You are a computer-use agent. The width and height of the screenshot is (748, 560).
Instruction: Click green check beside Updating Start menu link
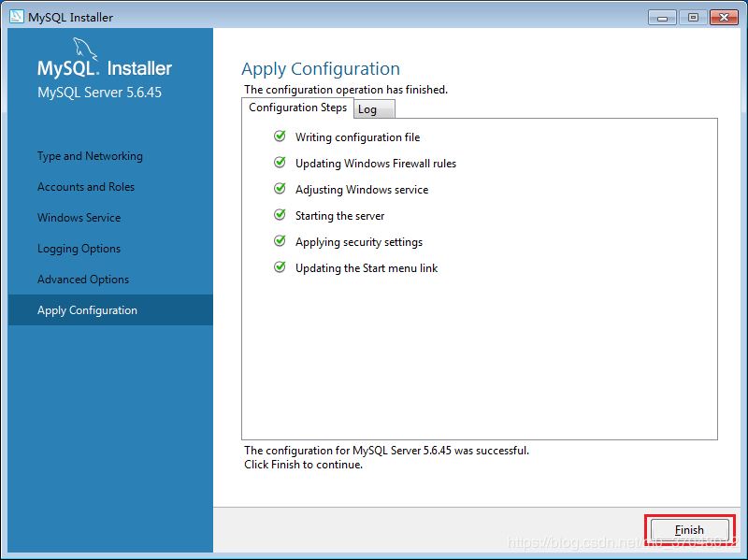coord(279,267)
